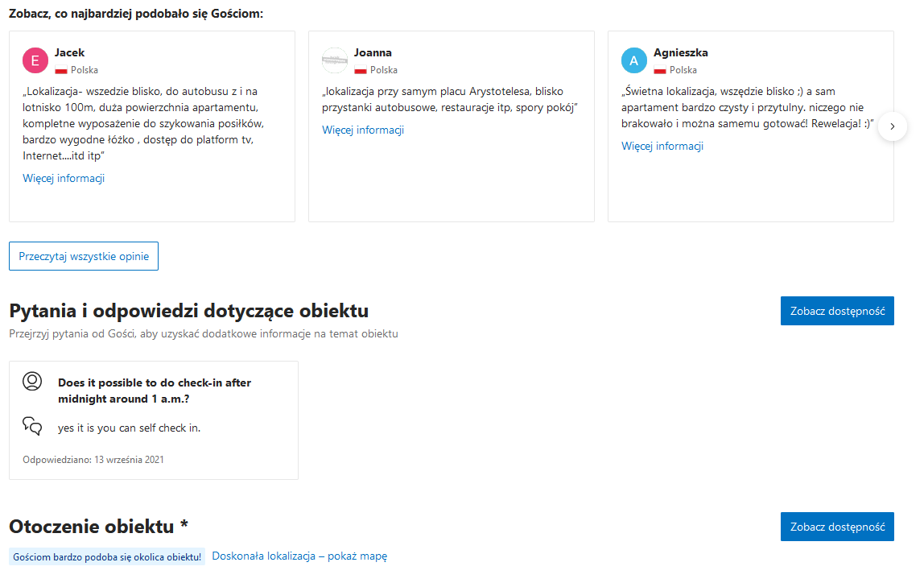This screenshot has height=583, width=924.
Task: Click Agnieszka's review text 'Świetna lokalizacja'
Action: point(747,107)
